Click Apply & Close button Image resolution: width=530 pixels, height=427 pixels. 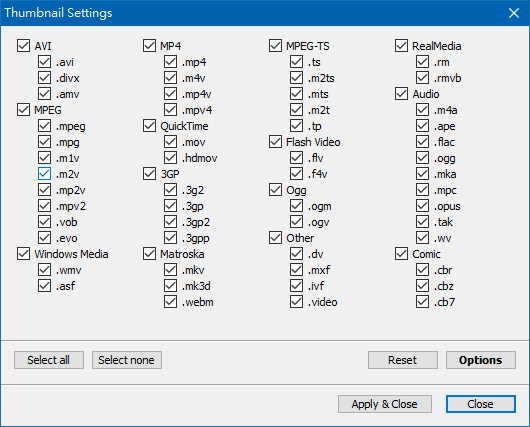coord(385,404)
